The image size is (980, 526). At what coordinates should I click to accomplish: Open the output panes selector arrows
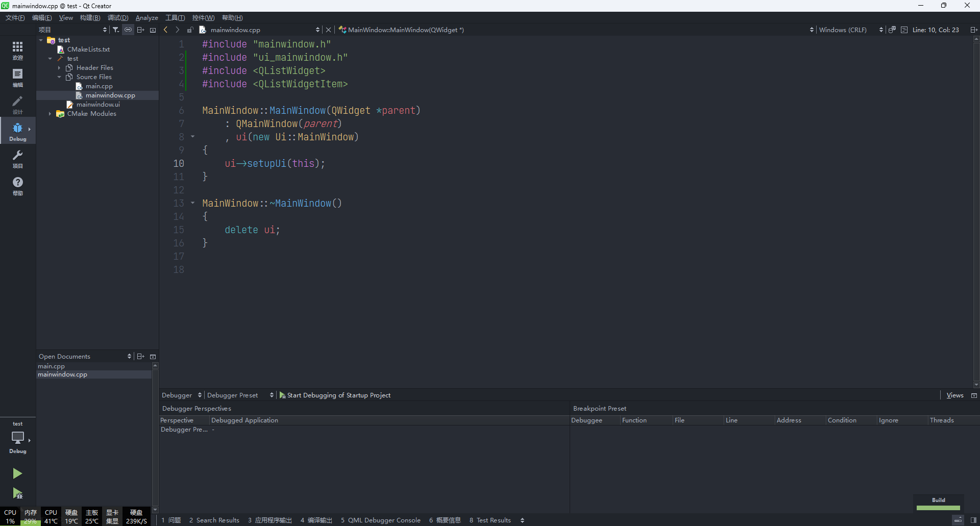[x=522, y=520]
